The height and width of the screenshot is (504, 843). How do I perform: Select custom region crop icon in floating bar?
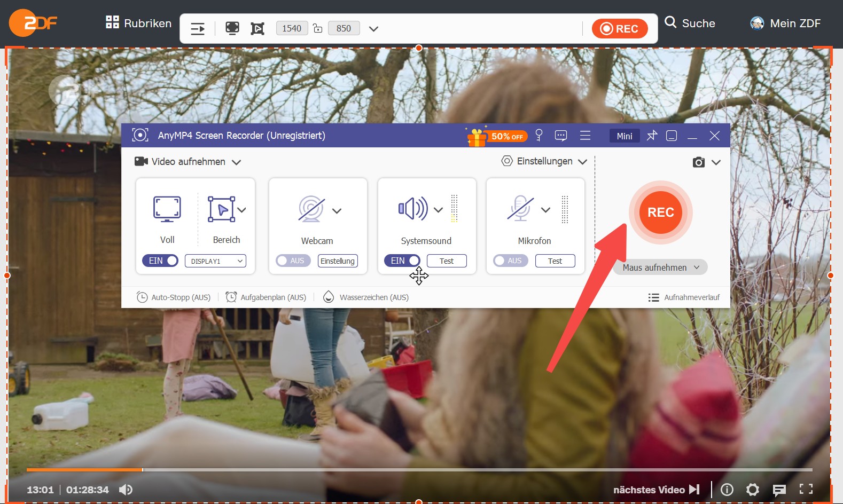[257, 28]
